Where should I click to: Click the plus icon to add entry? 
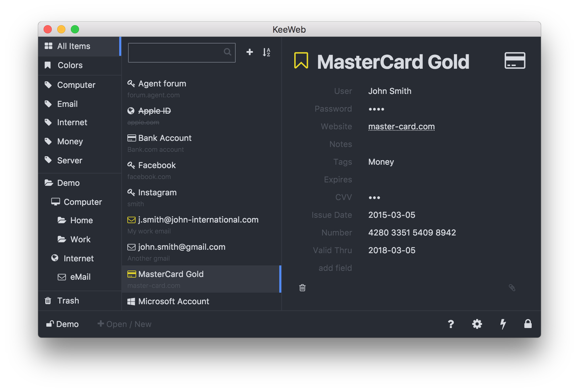click(249, 52)
